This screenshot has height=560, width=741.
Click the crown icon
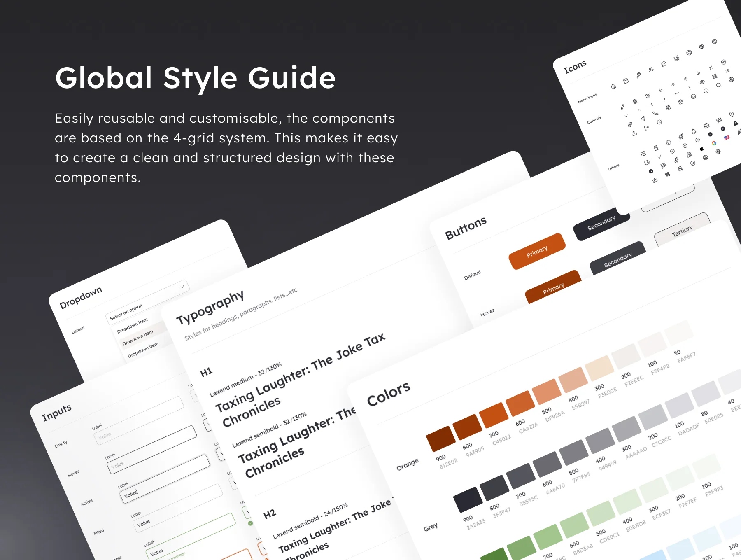(719, 120)
